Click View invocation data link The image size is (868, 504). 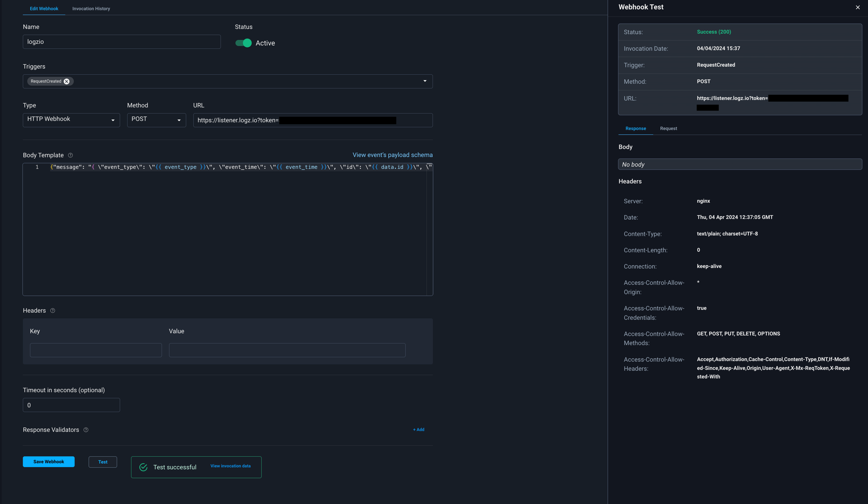click(230, 466)
